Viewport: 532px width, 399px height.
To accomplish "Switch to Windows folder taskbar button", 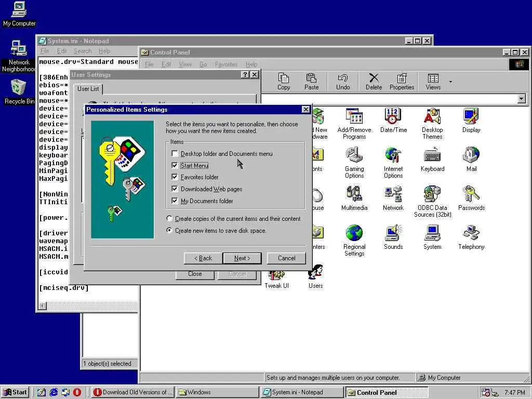I will coord(218,392).
